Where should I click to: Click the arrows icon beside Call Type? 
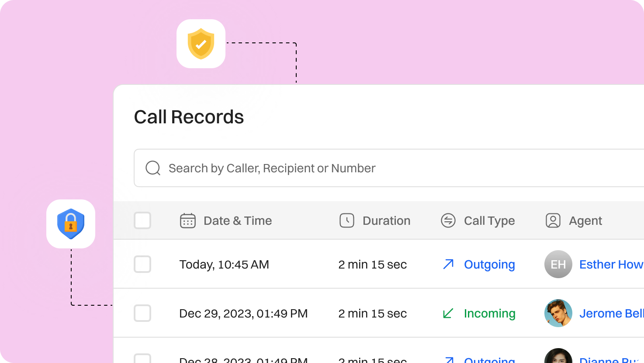pos(448,221)
